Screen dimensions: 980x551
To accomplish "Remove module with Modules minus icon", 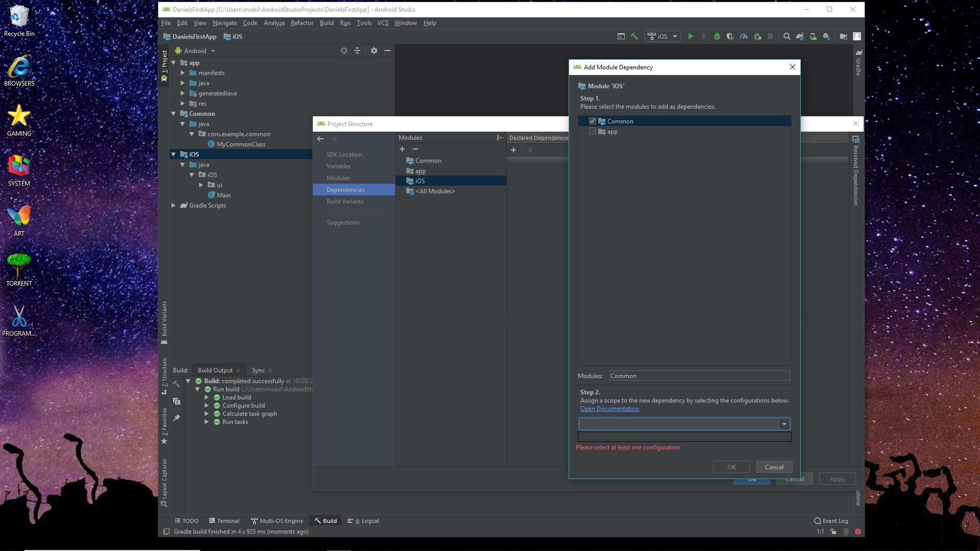I will [x=415, y=149].
